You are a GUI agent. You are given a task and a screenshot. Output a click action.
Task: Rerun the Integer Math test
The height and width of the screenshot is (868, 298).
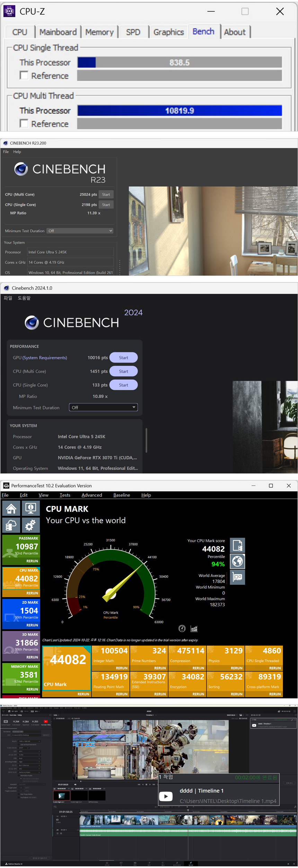pos(122,668)
